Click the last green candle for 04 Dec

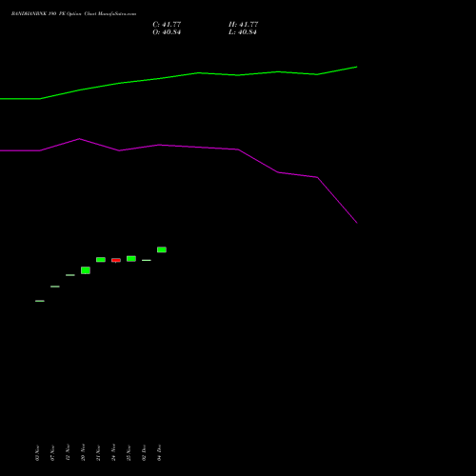coord(162,249)
